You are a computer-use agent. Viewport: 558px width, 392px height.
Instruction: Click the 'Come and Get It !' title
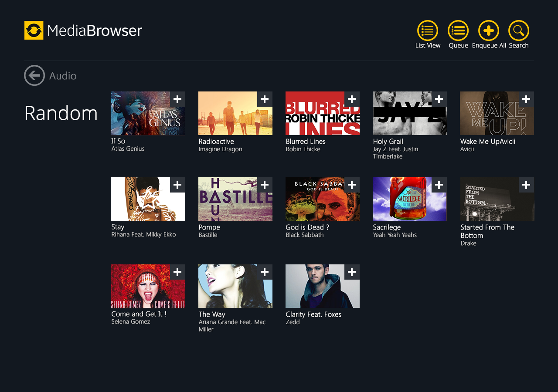point(139,314)
